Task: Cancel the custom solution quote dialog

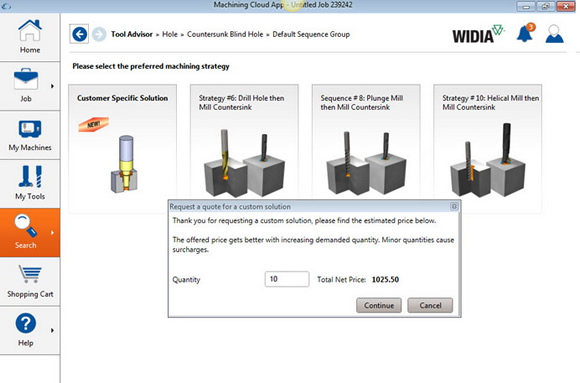Action: 430,305
